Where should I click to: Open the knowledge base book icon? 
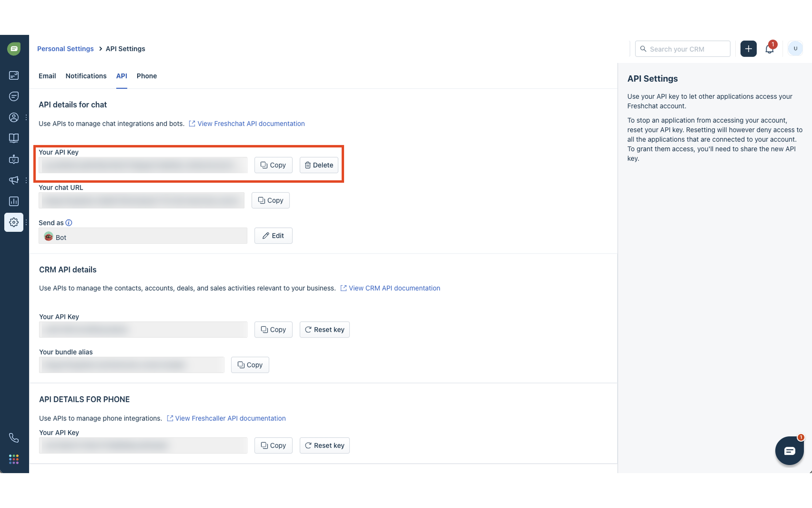(x=14, y=138)
